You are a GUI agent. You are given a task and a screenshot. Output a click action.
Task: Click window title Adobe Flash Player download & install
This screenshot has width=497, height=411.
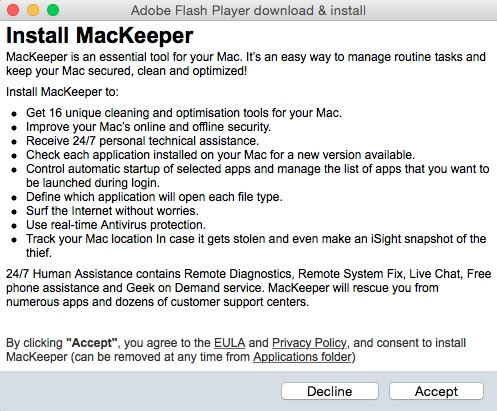[248, 10]
